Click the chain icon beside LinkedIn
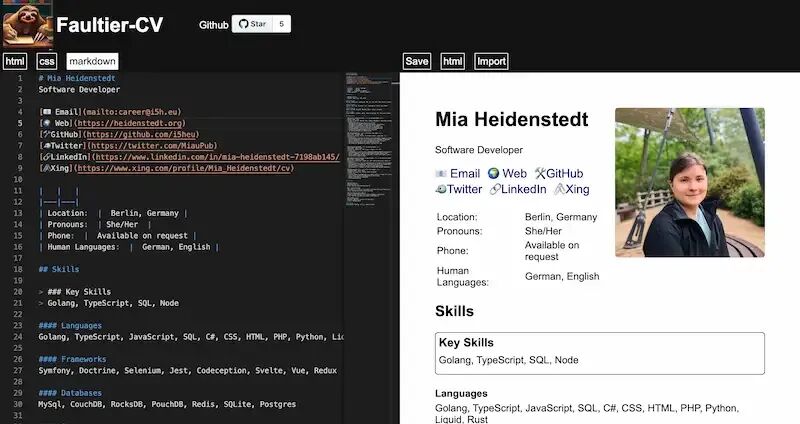Screen dimensions: 800x424 click(x=495, y=190)
